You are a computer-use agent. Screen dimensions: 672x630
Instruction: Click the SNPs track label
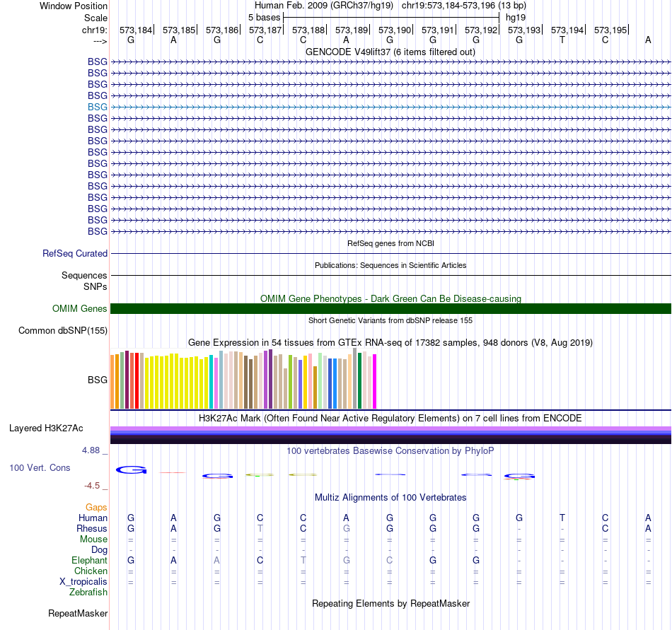[95, 286]
